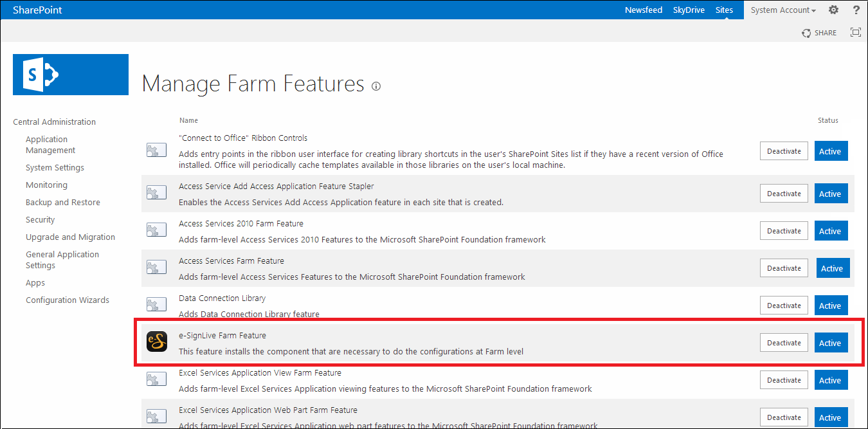Click the focus on content icon
The width and height of the screenshot is (868, 429).
(855, 32)
